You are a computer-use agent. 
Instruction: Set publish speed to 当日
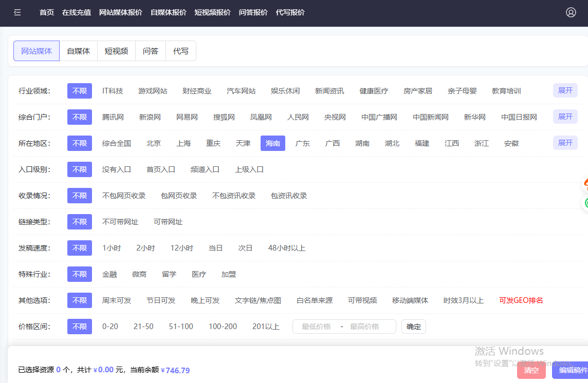(216, 248)
